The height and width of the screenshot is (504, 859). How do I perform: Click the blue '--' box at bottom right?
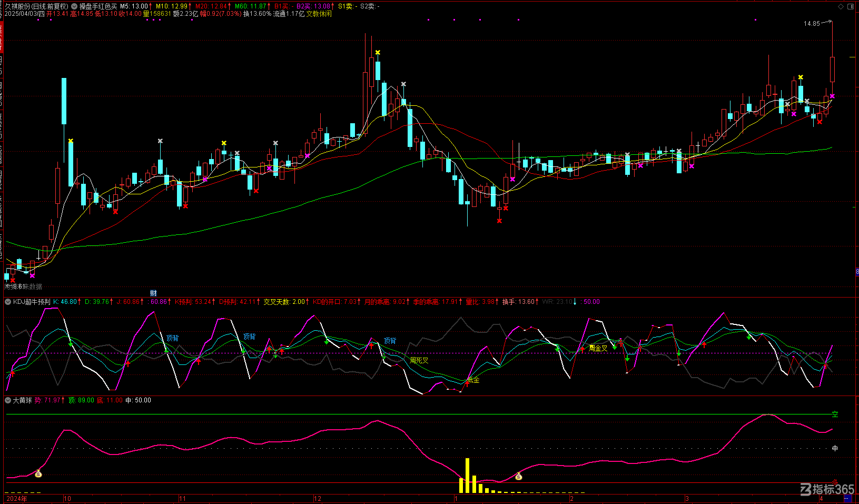click(848, 498)
